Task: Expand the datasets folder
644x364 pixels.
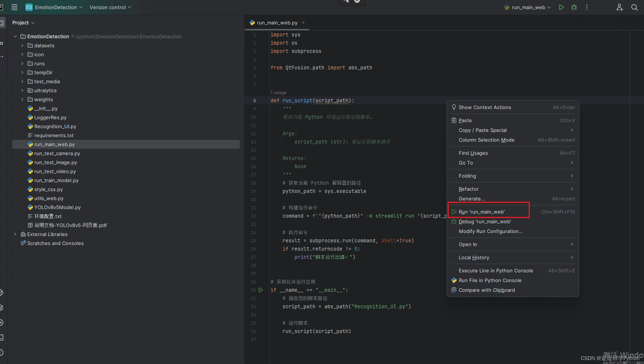Action: click(22, 46)
